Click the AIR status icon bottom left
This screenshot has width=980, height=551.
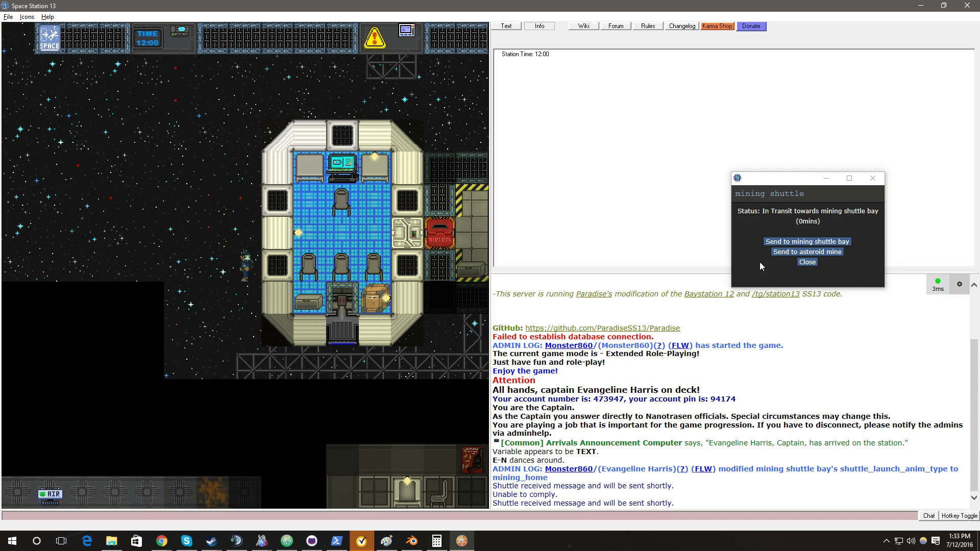tap(50, 493)
